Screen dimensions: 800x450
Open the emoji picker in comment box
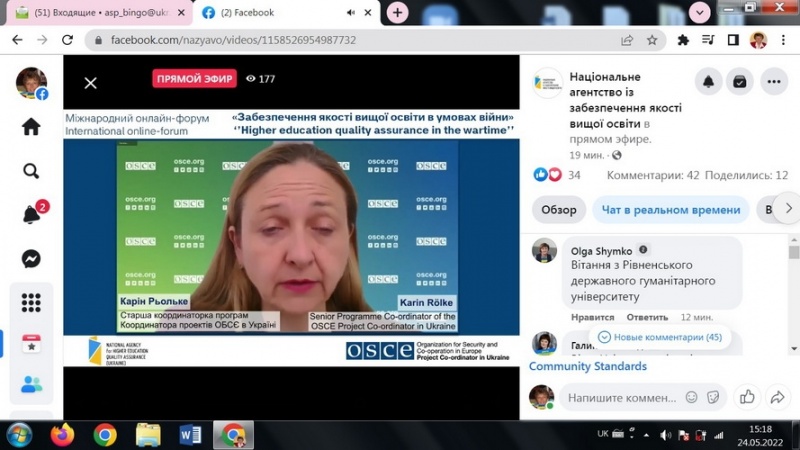click(691, 398)
